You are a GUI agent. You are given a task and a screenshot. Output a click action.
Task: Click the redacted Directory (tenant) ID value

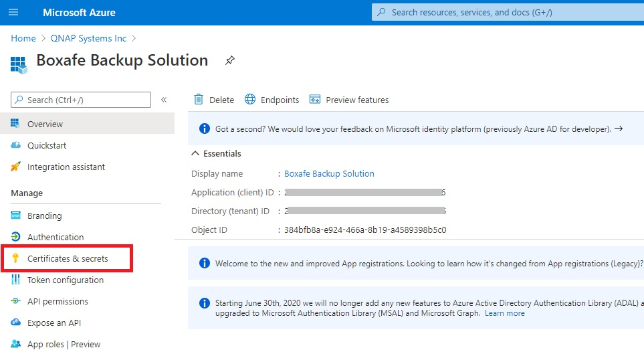(364, 211)
